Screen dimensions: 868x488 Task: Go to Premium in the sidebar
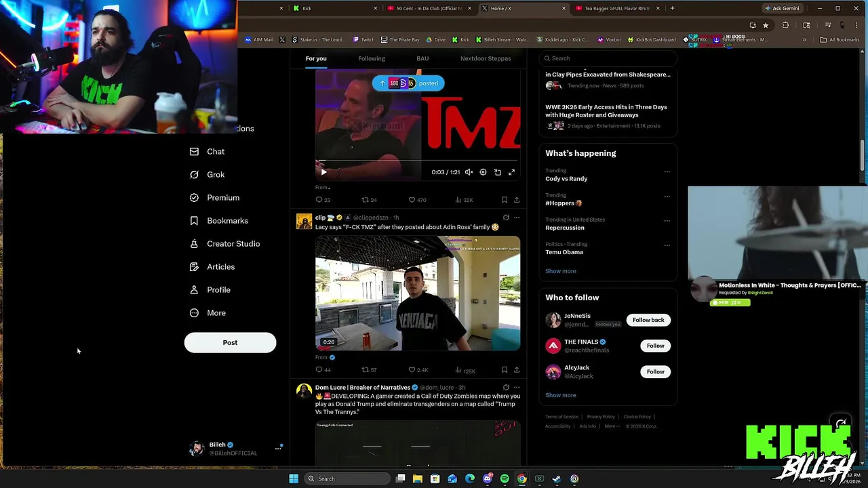coord(214,198)
